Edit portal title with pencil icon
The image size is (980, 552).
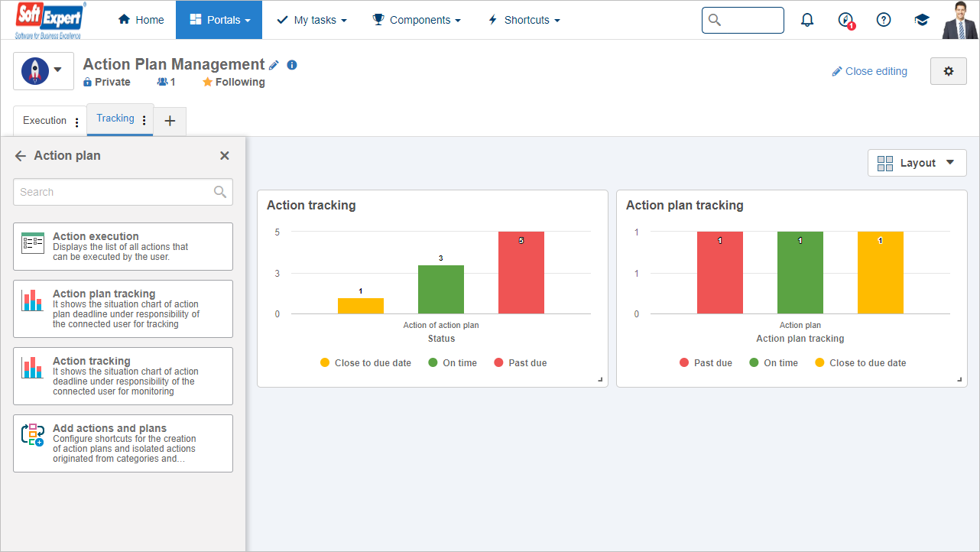(274, 66)
